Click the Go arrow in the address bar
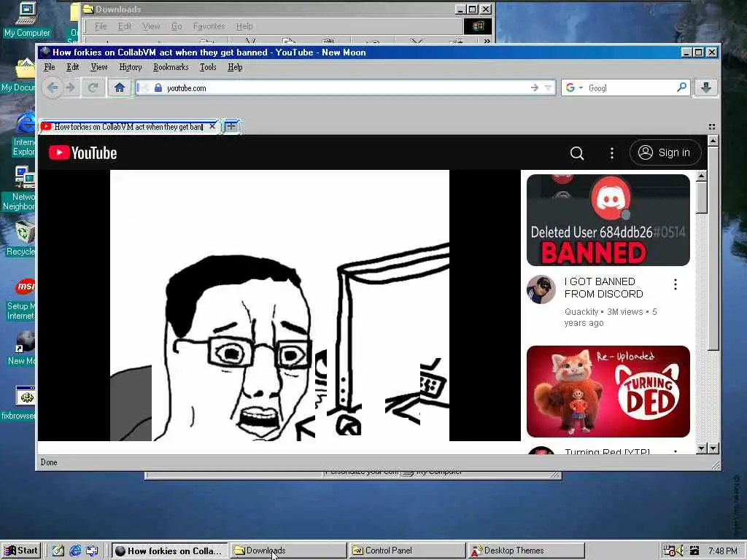 pos(535,87)
